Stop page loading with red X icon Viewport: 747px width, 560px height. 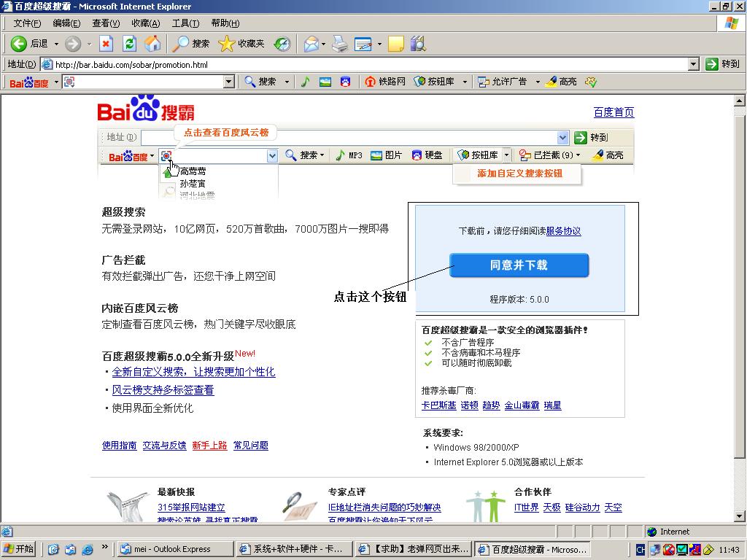(x=106, y=44)
